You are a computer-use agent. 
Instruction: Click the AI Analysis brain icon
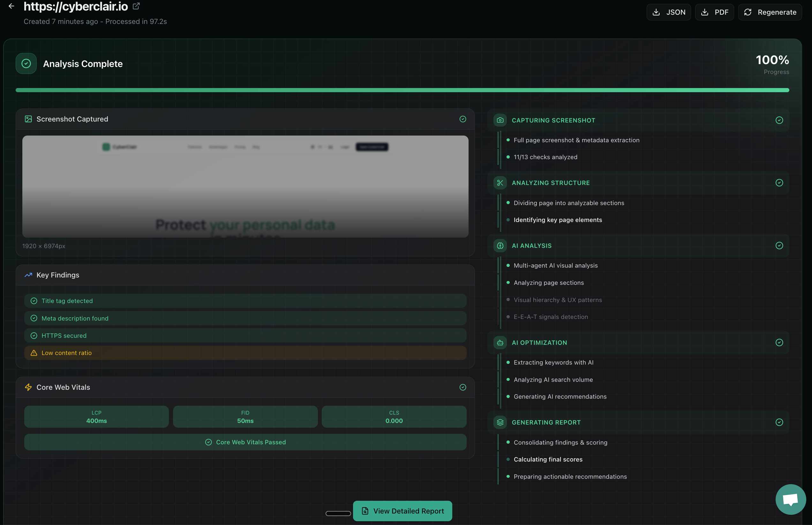pos(500,246)
